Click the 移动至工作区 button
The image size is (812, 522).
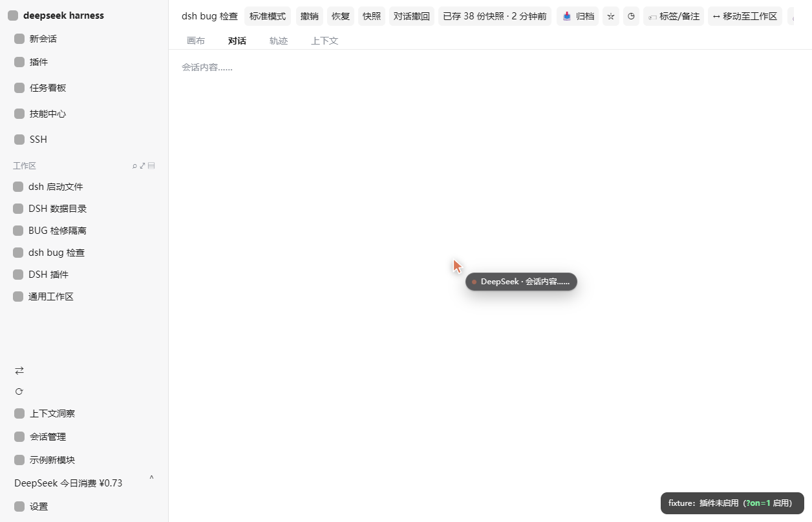click(x=745, y=16)
